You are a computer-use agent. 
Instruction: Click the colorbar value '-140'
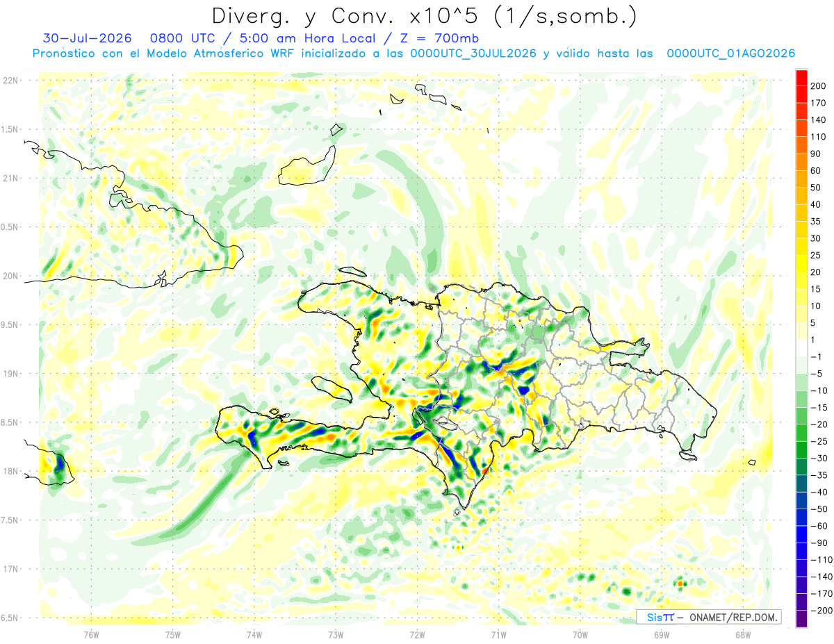point(821,577)
